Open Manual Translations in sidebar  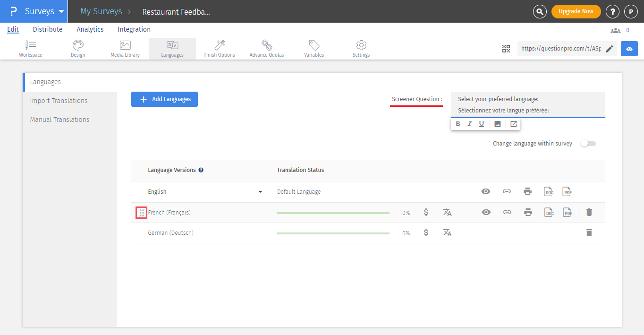click(x=59, y=120)
